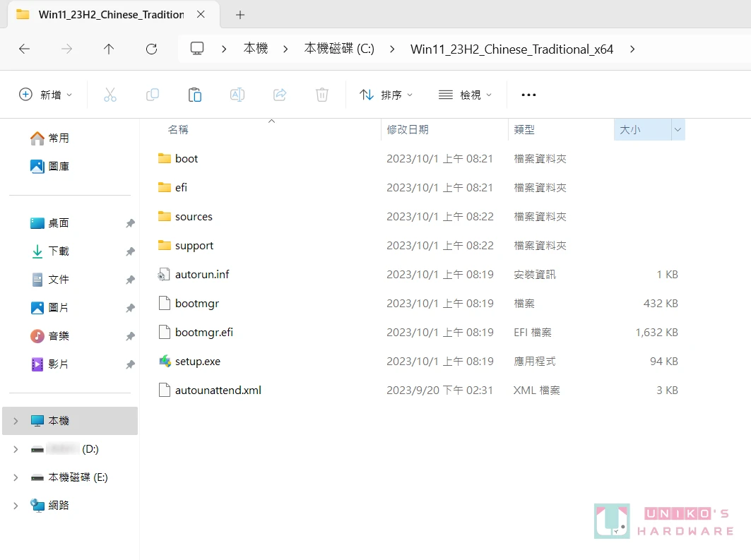Viewport: 751px width, 560px height.
Task: Select the bootmgr file
Action: (197, 304)
